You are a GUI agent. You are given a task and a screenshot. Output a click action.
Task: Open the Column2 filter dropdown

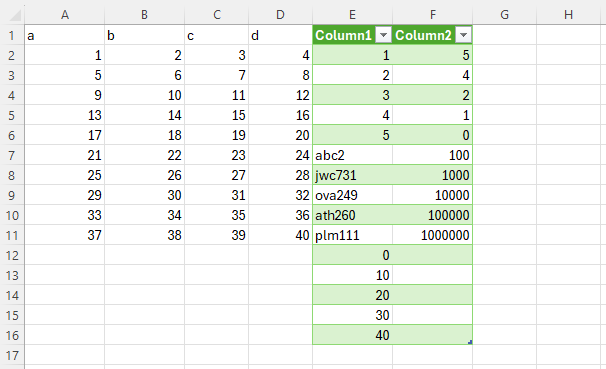(463, 35)
